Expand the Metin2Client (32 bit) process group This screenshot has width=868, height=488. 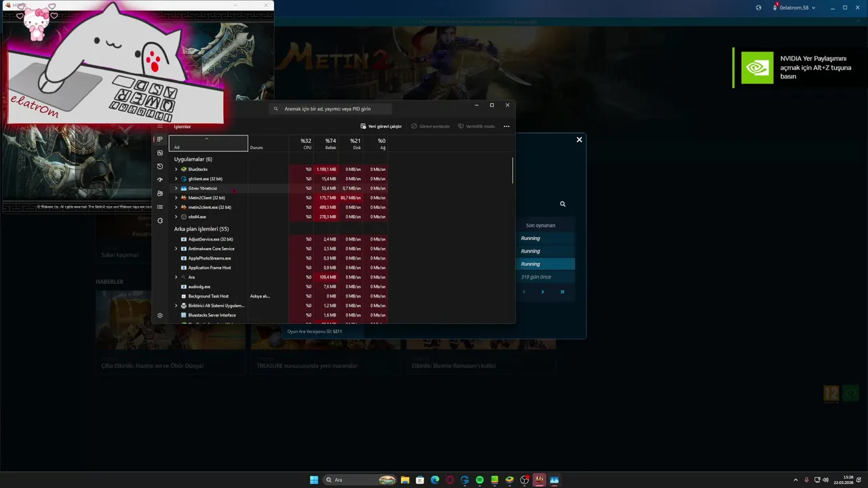(x=176, y=197)
